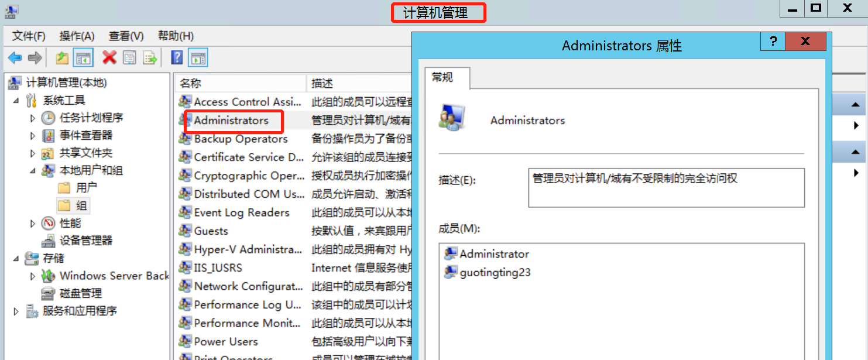Open the 操作(A) menu
Screen dimensions: 868x360
[77, 36]
